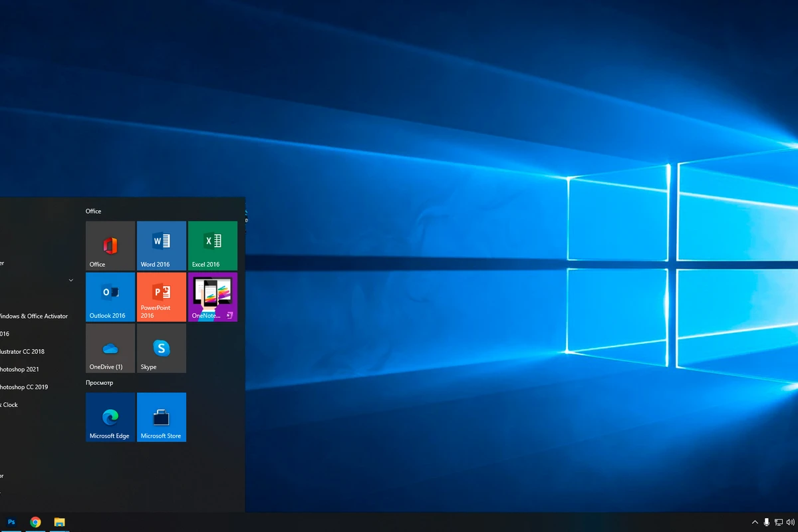Launch Skype from the Start tiles
Screen dimensions: 798x532
pos(162,348)
